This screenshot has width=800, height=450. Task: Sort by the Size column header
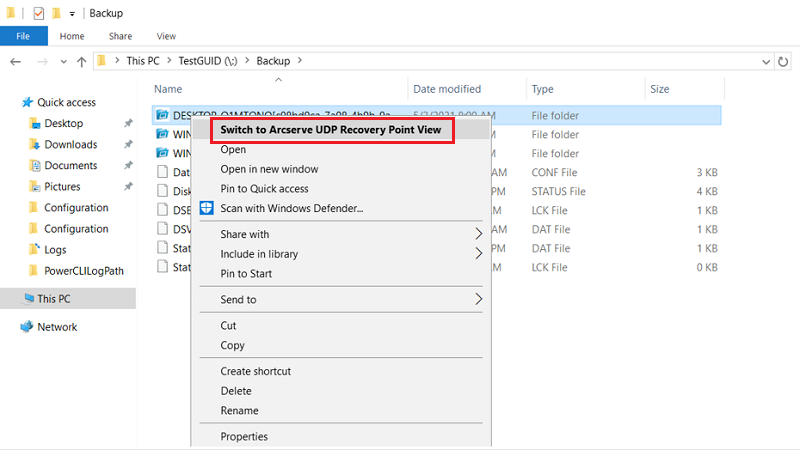tap(659, 89)
